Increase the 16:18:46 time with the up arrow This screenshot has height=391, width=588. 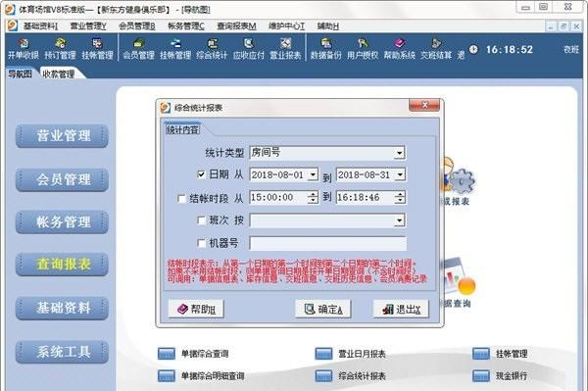400,194
